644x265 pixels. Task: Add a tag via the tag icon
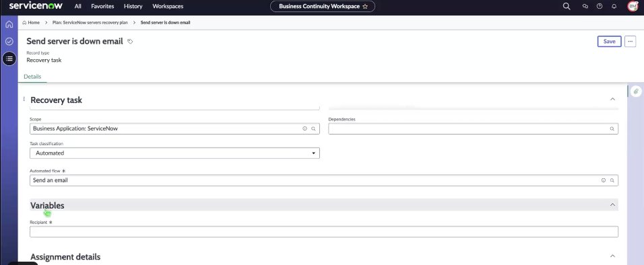pos(130,42)
